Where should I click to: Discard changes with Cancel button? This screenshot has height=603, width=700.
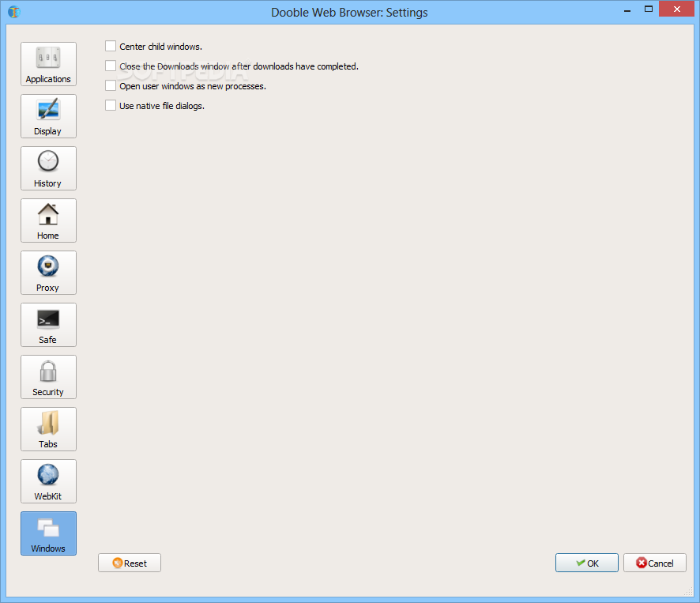pos(654,563)
